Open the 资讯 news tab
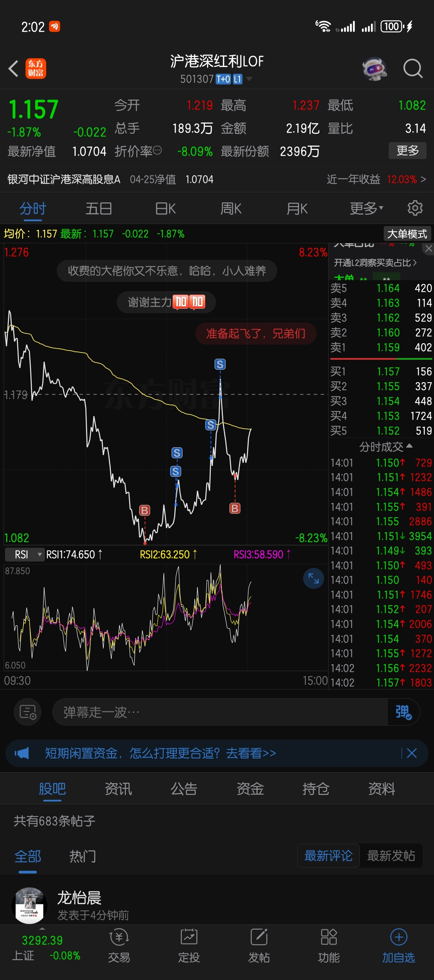This screenshot has height=980, width=434. 118,789
